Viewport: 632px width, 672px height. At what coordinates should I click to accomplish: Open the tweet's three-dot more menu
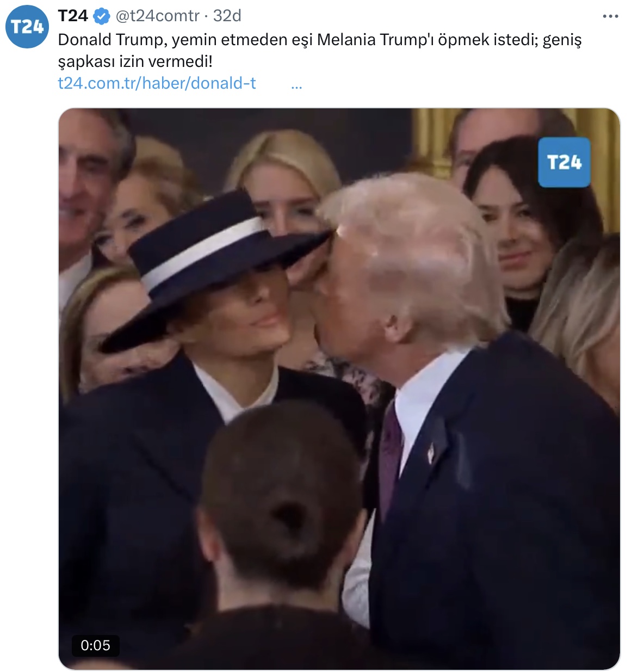click(x=610, y=16)
